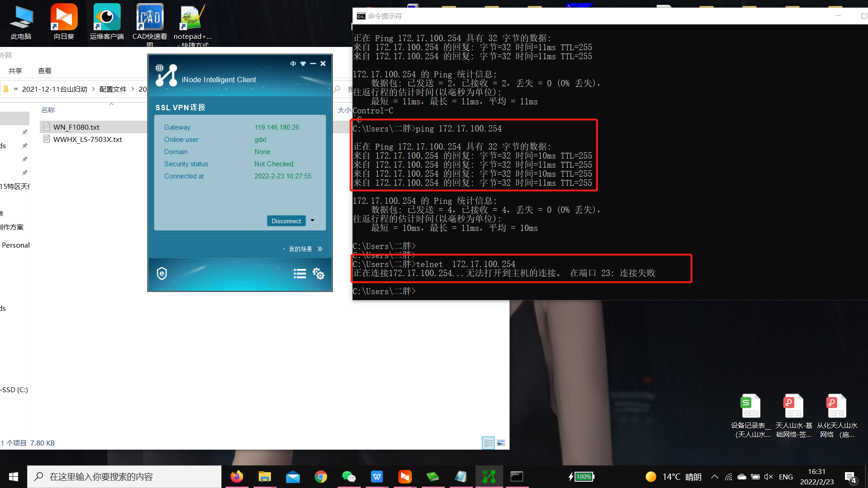868x488 pixels.
Task: Switch iNode language with 中 icon
Action: pos(293,64)
